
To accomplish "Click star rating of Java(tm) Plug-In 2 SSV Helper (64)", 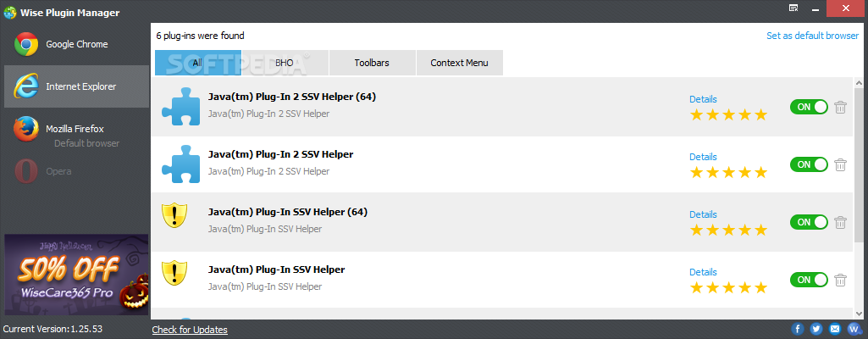I will pos(728,115).
